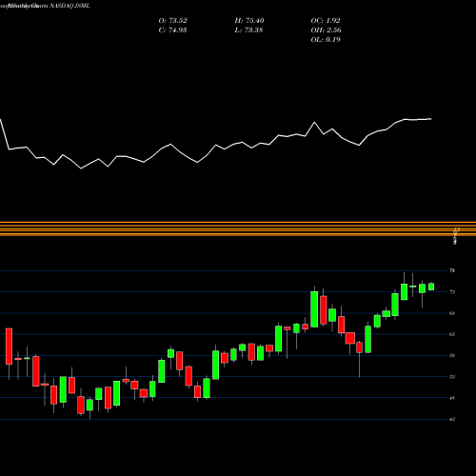This screenshot has width=476, height=476.
Task: Click the NASDAQ JSML chart title
Action: (x=45, y=6)
